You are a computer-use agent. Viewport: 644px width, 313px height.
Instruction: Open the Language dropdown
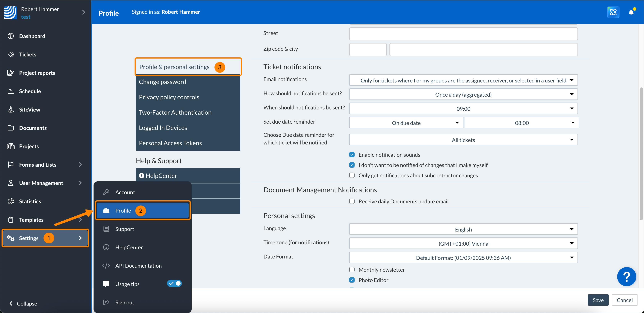point(463,229)
